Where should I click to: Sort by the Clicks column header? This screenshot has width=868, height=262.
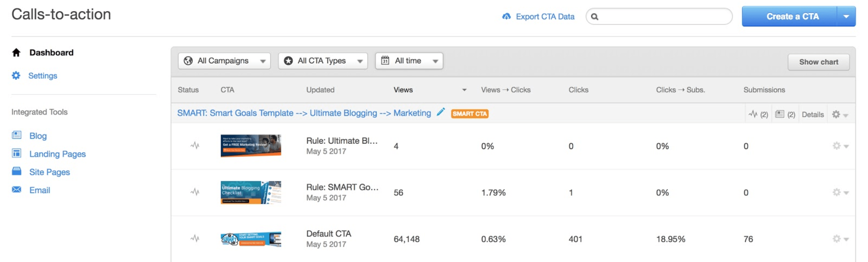tap(578, 90)
